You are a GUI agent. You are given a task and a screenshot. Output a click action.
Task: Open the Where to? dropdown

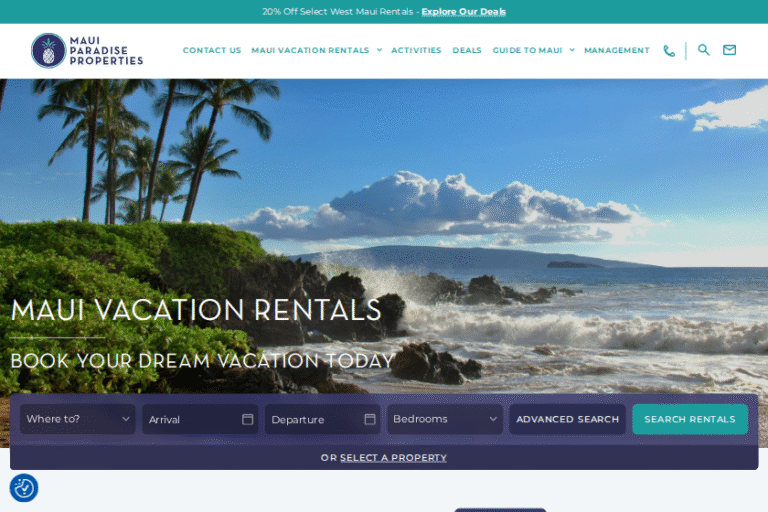77,419
